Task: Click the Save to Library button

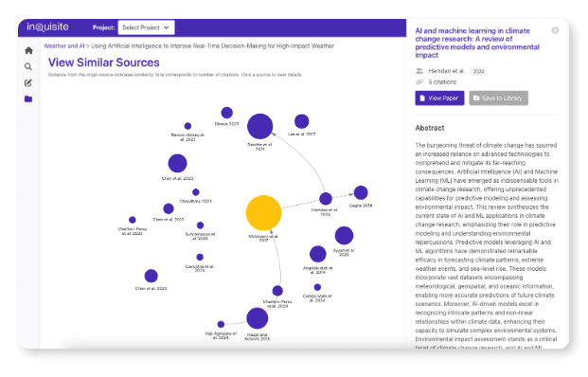Action: 498,98
